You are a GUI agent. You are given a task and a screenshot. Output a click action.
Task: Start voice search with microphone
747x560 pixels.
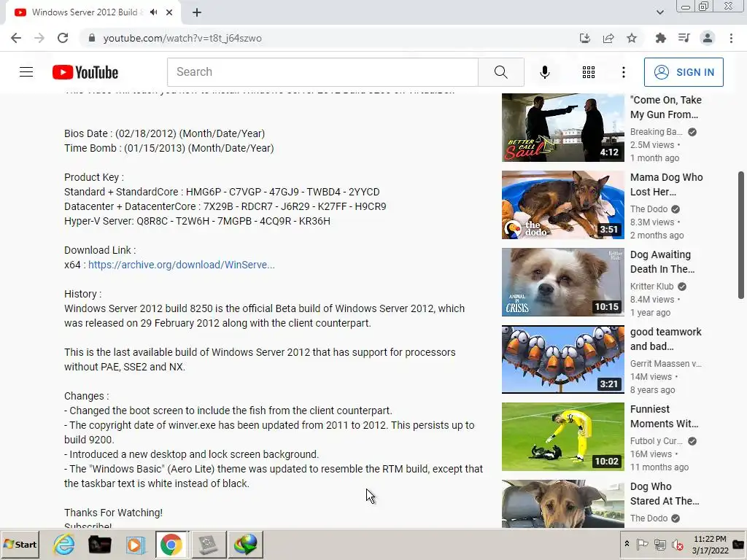pyautogui.click(x=544, y=72)
